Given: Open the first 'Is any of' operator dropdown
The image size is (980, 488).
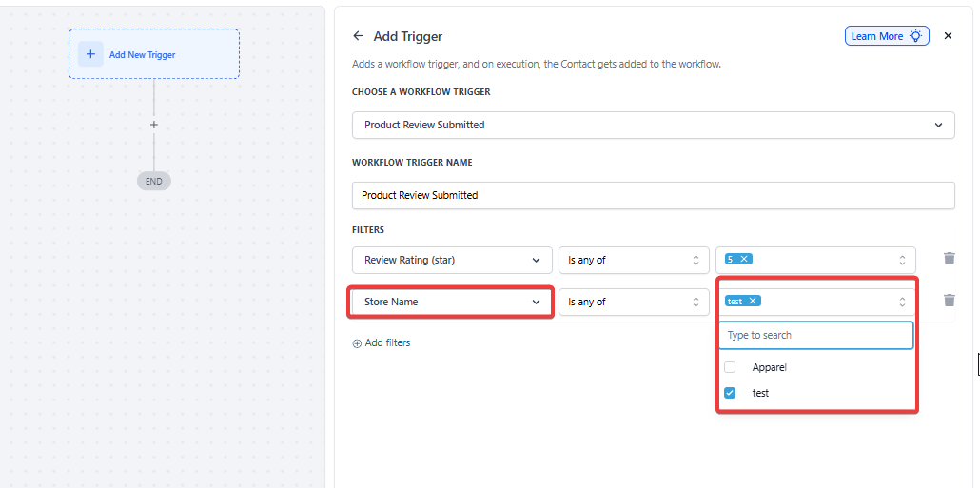Looking at the screenshot, I should point(633,260).
